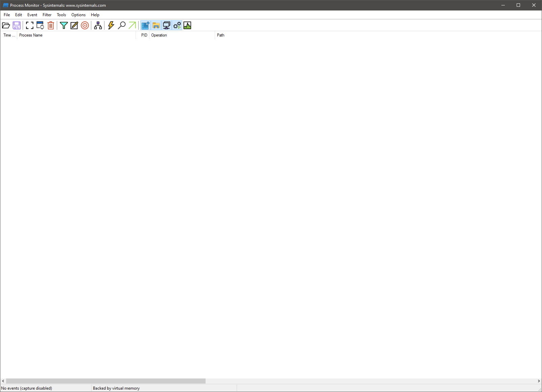Toggle Show Process and Thread Activity filter

coord(177,25)
